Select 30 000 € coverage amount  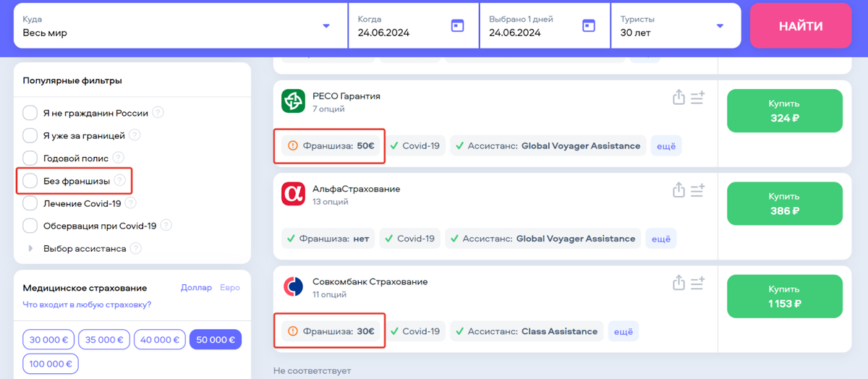(47, 340)
